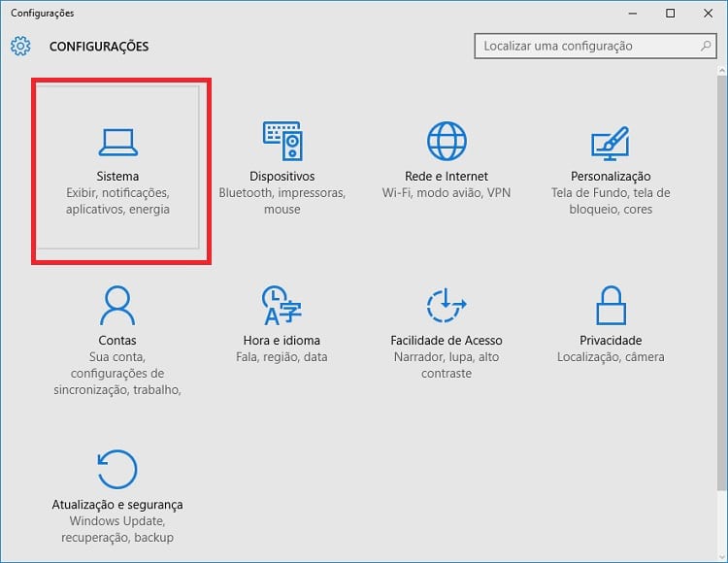The height and width of the screenshot is (563, 728).
Task: Open the Dispositivos keyboard and speaker icon
Action: [282, 141]
